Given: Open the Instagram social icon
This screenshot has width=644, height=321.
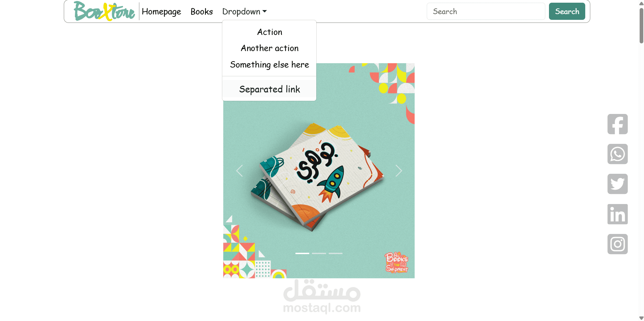Looking at the screenshot, I should tap(617, 244).
